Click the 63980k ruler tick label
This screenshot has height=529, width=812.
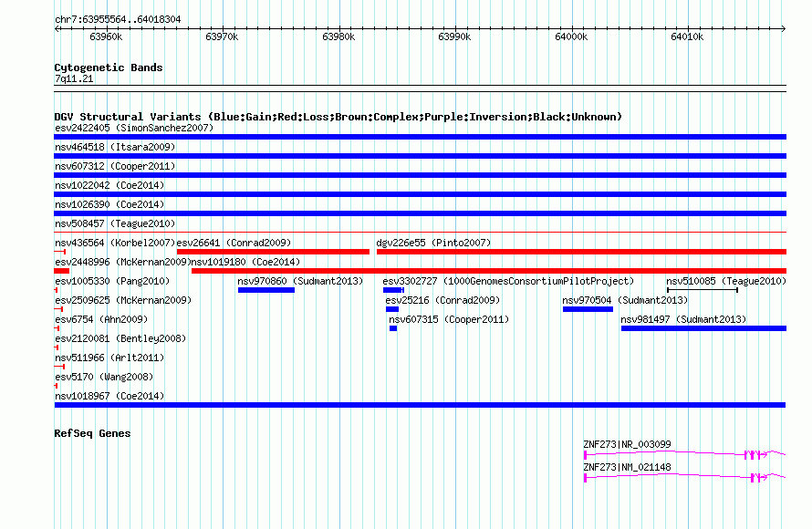coord(338,36)
